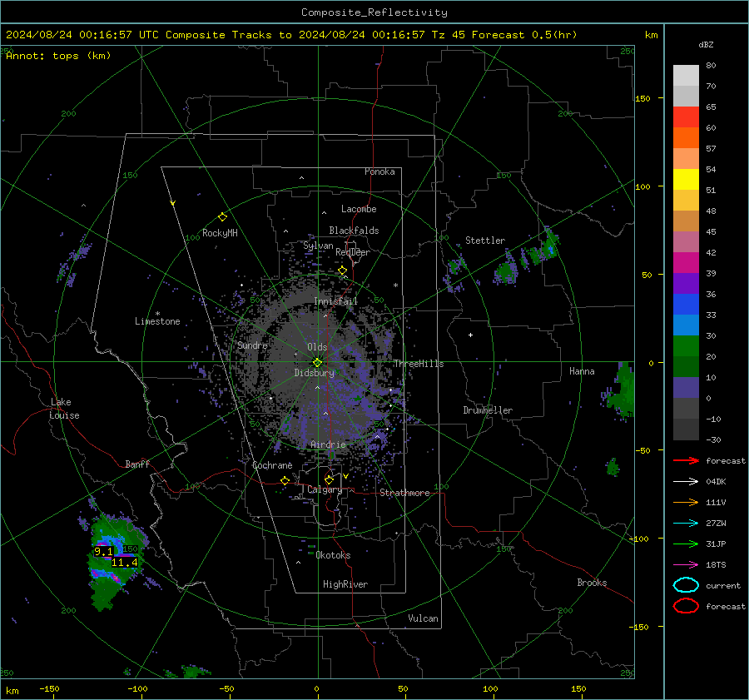Pick the magenta 42–39 dBZ color swatch

[686, 263]
